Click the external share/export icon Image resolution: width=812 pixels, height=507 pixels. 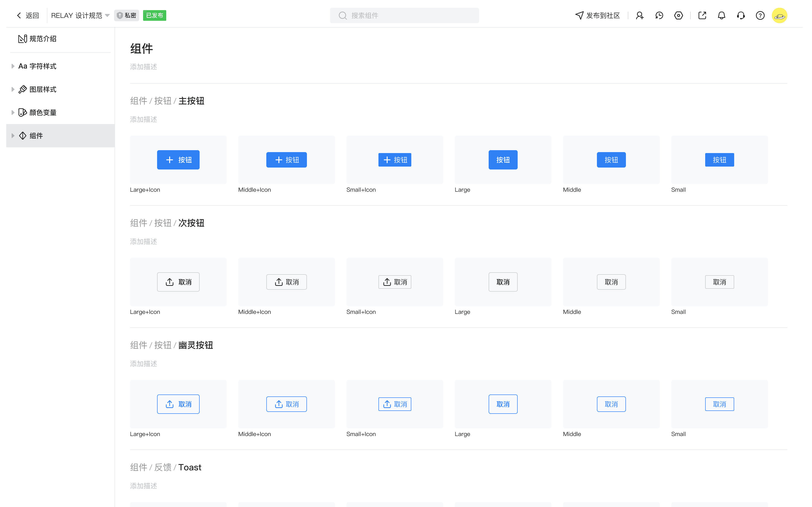[x=702, y=15]
